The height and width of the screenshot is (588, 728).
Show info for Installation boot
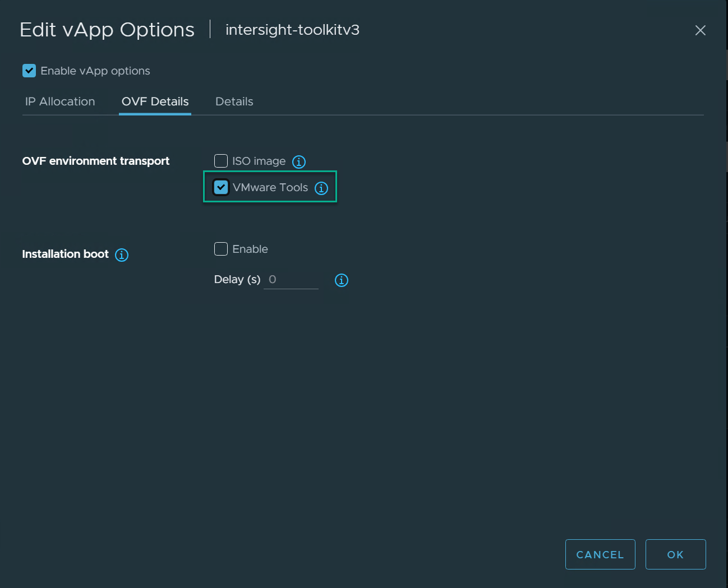tap(122, 255)
